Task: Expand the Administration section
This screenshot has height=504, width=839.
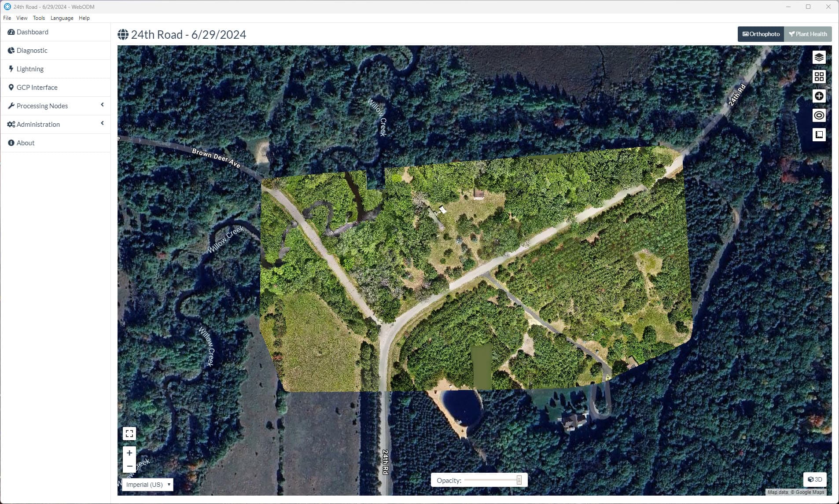Action: point(37,124)
